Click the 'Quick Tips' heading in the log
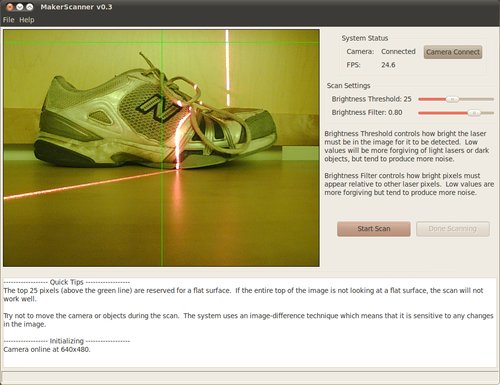500x385 pixels. [x=67, y=282]
